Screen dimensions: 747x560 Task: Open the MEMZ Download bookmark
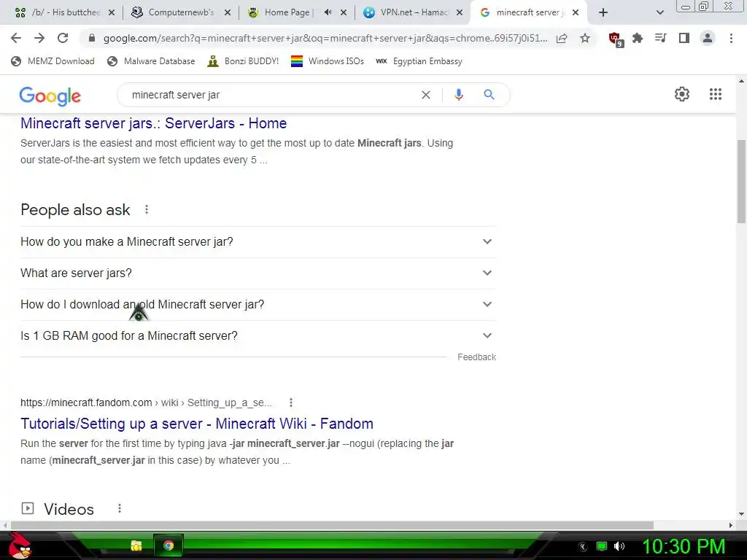point(53,61)
